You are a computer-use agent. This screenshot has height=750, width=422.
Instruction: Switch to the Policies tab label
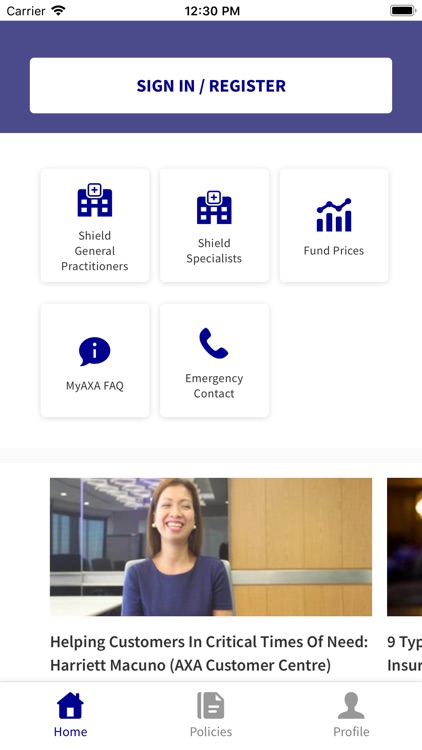tap(211, 732)
